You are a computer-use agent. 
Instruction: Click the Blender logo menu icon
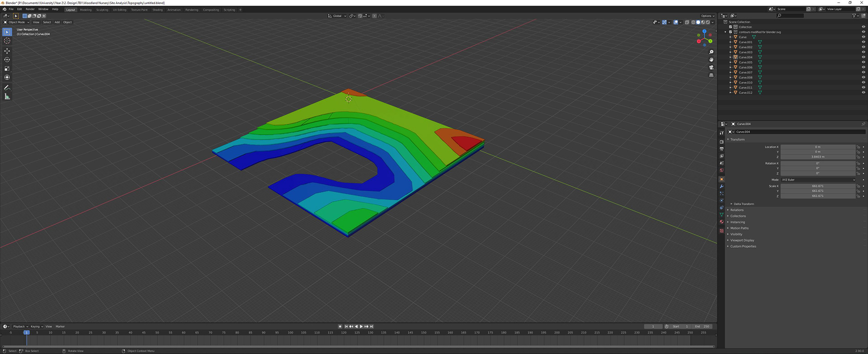point(5,9)
